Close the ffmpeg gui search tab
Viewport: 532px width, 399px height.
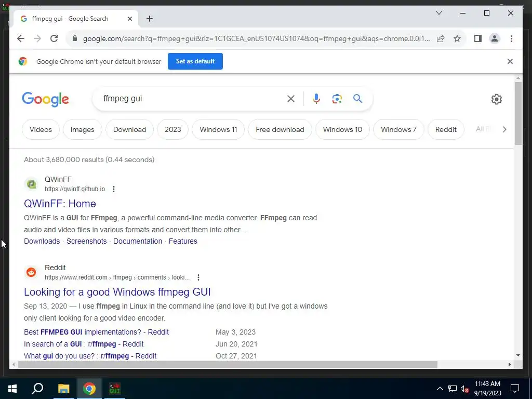point(129,19)
